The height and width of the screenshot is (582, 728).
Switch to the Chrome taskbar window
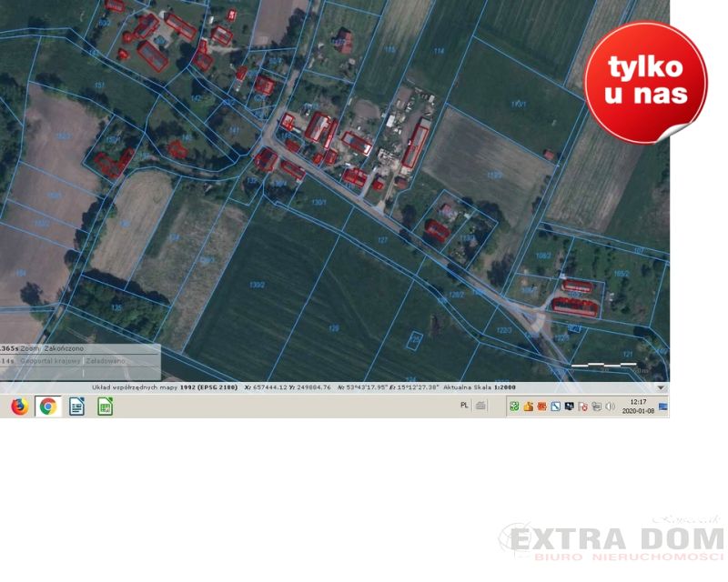point(48,406)
